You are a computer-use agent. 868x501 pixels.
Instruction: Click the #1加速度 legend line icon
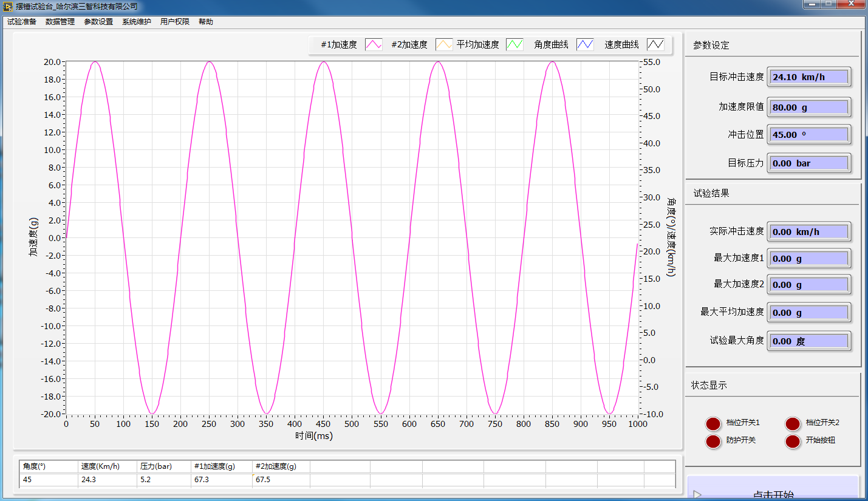click(x=374, y=44)
